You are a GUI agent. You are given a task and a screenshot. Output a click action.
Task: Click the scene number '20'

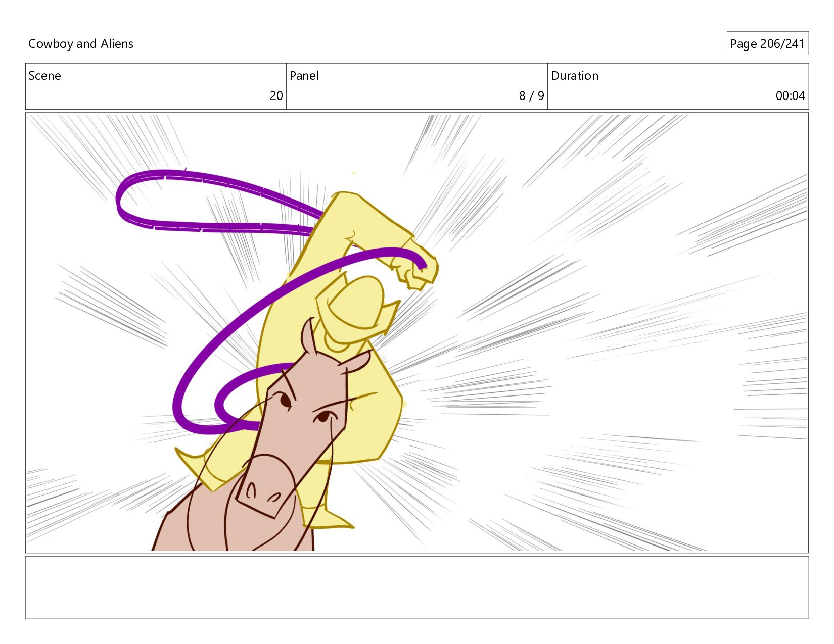coord(276,96)
